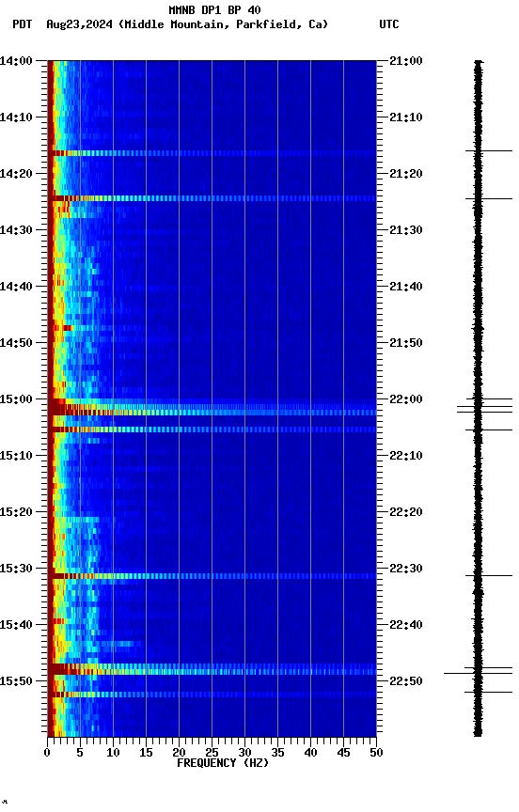Image resolution: width=519 pixels, height=812 pixels.
Task: Click the date text 'Aug23,2024'
Action: click(79, 24)
